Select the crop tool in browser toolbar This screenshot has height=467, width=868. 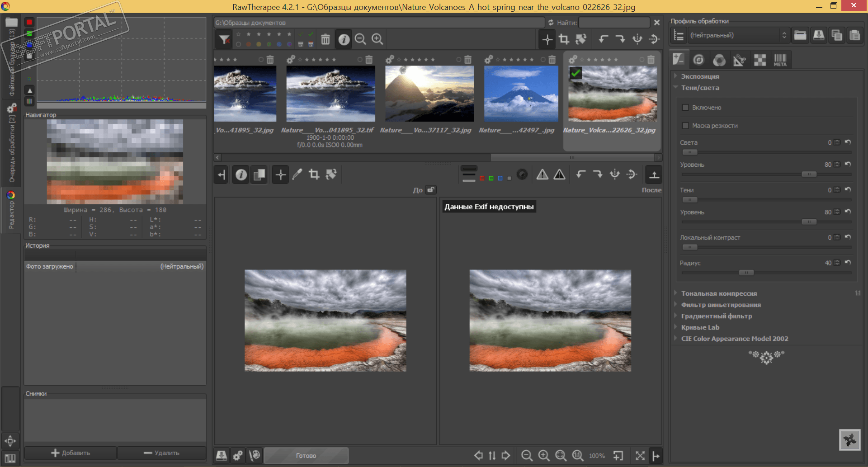(x=564, y=39)
